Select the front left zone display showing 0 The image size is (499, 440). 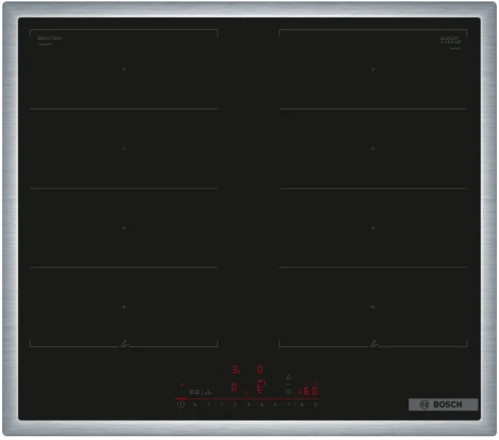[234, 387]
